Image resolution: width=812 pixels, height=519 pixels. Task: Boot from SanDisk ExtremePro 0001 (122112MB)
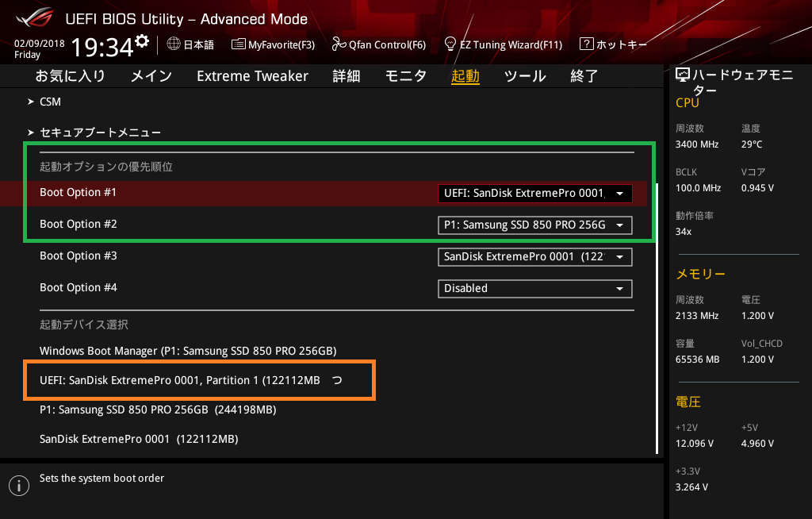pyautogui.click(x=139, y=439)
